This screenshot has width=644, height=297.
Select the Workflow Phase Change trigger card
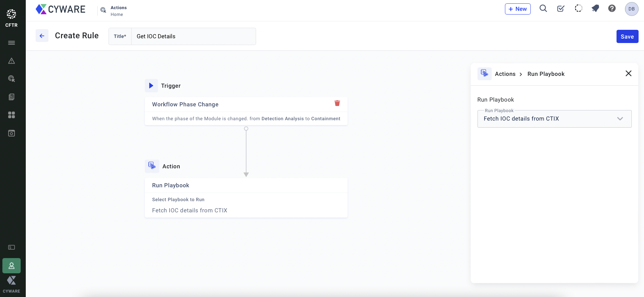pyautogui.click(x=237, y=111)
